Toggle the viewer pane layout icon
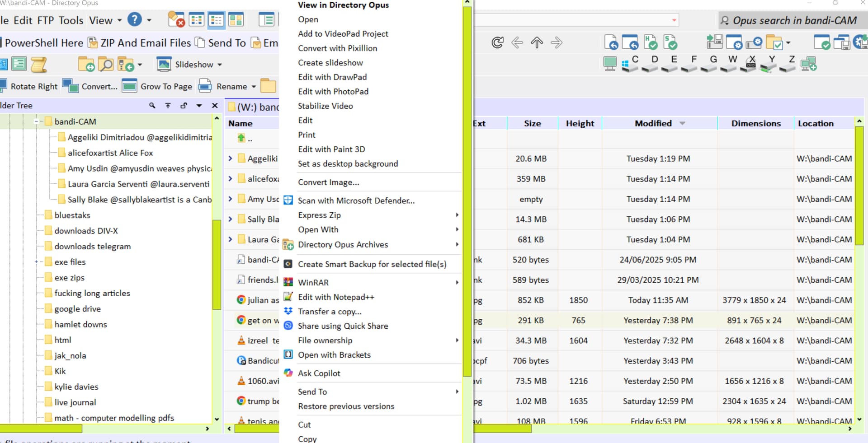The image size is (868, 443). (x=266, y=20)
